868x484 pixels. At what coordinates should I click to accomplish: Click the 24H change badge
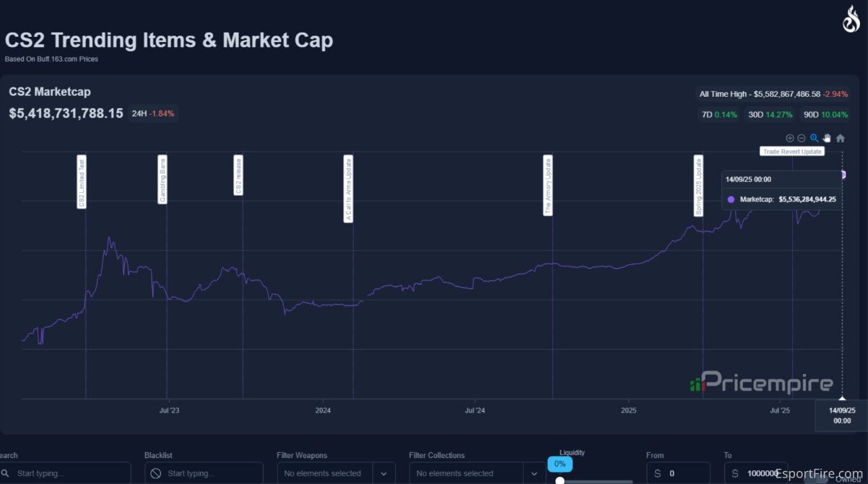[x=153, y=113]
